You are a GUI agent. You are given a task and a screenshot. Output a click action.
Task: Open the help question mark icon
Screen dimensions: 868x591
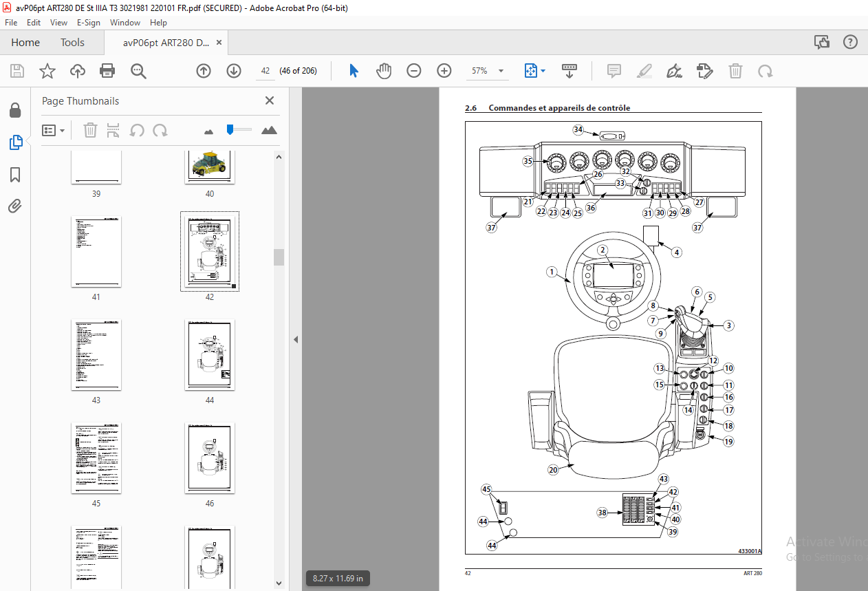pyautogui.click(x=851, y=43)
